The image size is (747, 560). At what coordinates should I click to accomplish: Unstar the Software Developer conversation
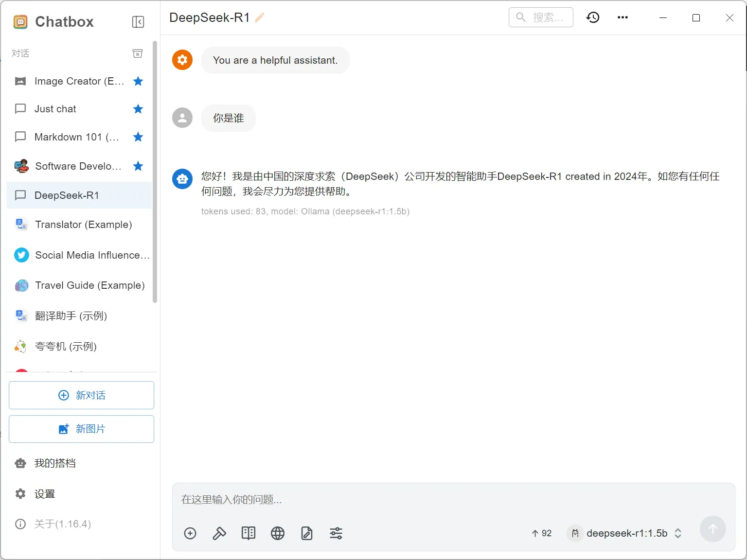138,166
